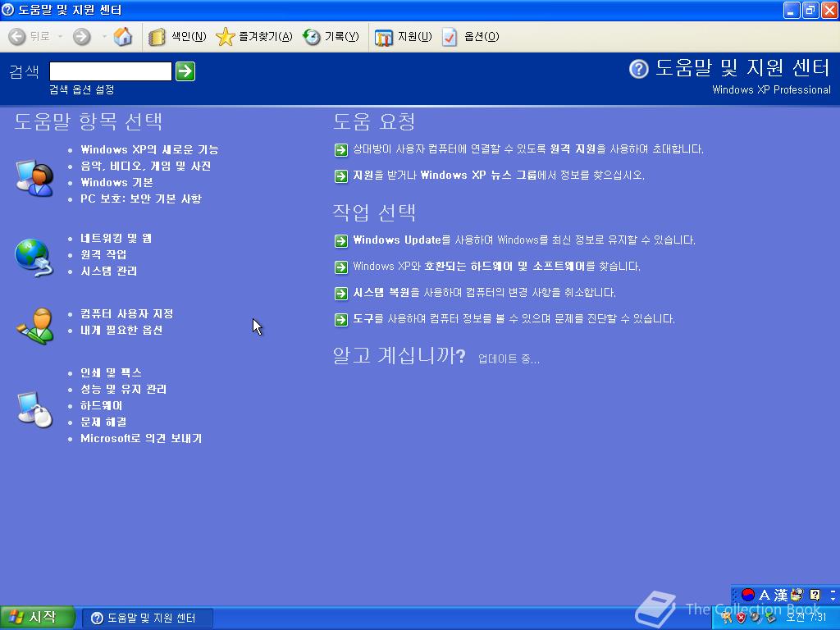Viewport: 840px width, 630px height.
Task: Open the 검색 옵션 설정 link
Action: coord(81,89)
